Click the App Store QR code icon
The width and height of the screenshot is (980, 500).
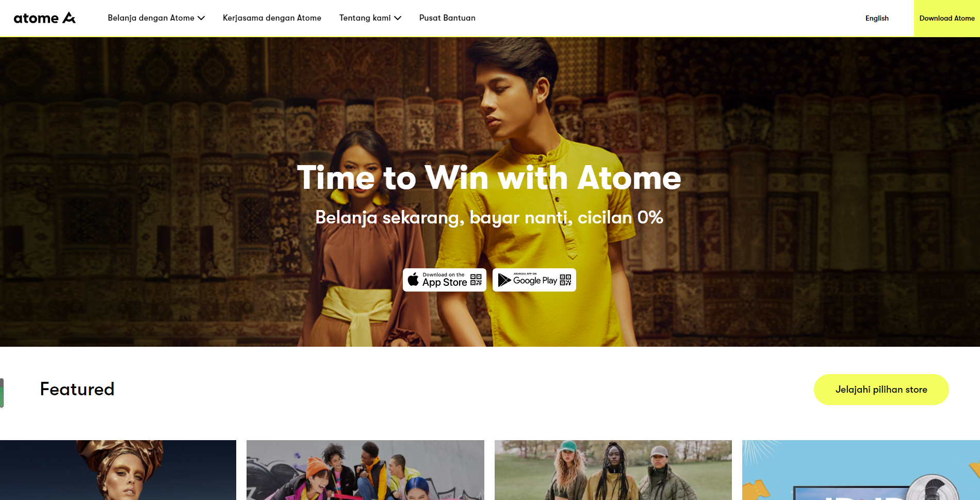pos(476,280)
